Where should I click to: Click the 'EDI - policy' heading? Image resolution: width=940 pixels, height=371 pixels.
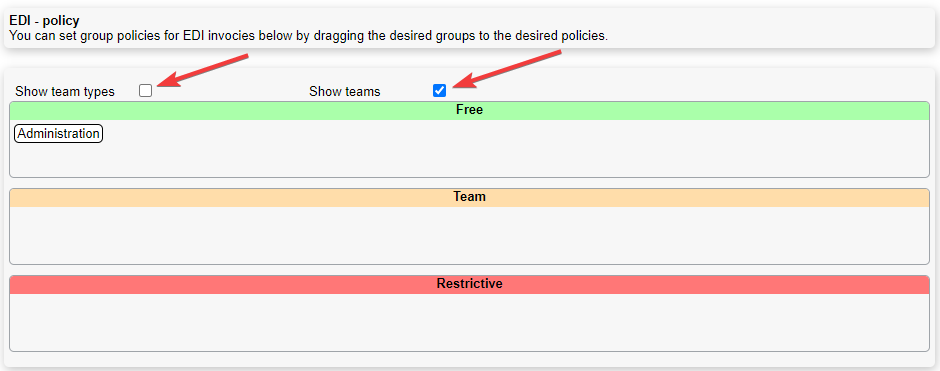44,21
